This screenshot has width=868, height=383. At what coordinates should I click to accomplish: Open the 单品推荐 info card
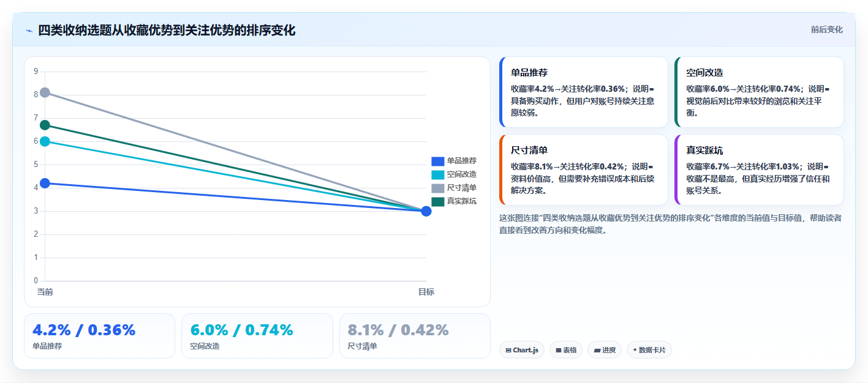click(x=584, y=92)
